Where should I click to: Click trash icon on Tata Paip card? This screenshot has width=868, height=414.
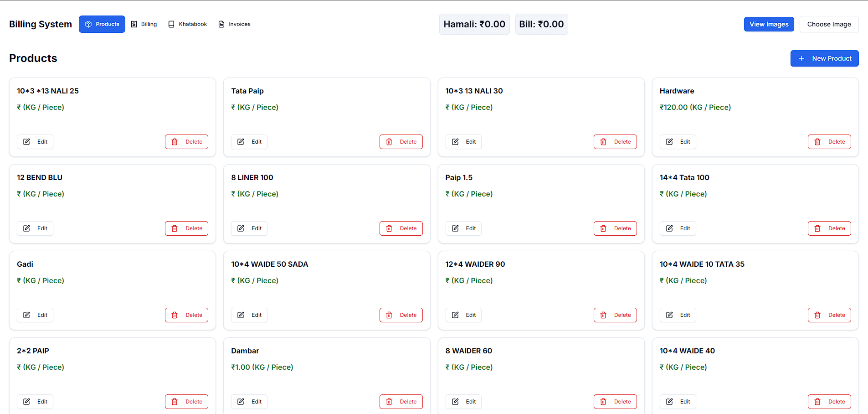click(389, 142)
